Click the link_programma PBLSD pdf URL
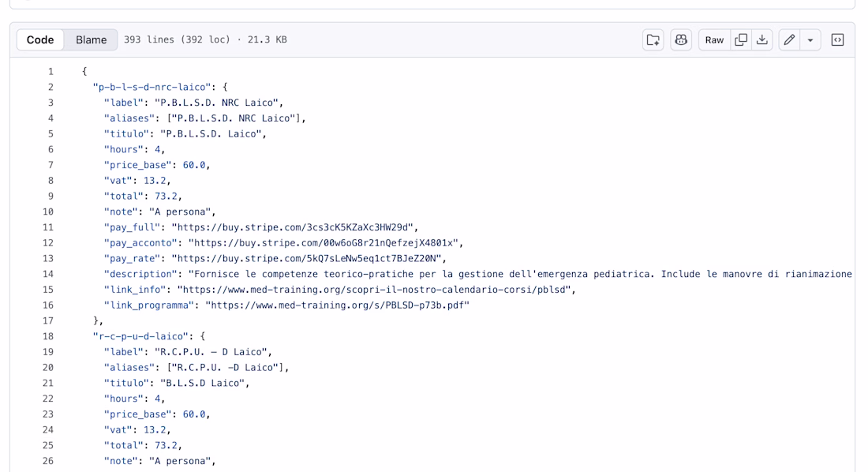The height and width of the screenshot is (472, 868). (x=337, y=305)
